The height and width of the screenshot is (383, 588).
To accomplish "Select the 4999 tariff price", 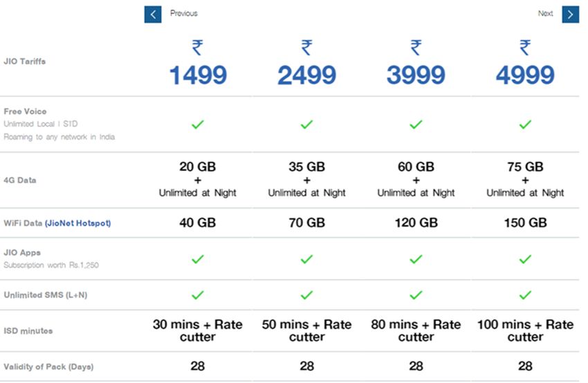I will (525, 75).
